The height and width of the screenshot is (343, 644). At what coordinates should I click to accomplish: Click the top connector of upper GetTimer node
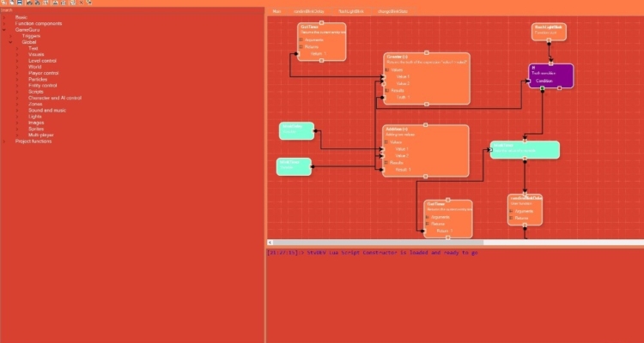322,22
